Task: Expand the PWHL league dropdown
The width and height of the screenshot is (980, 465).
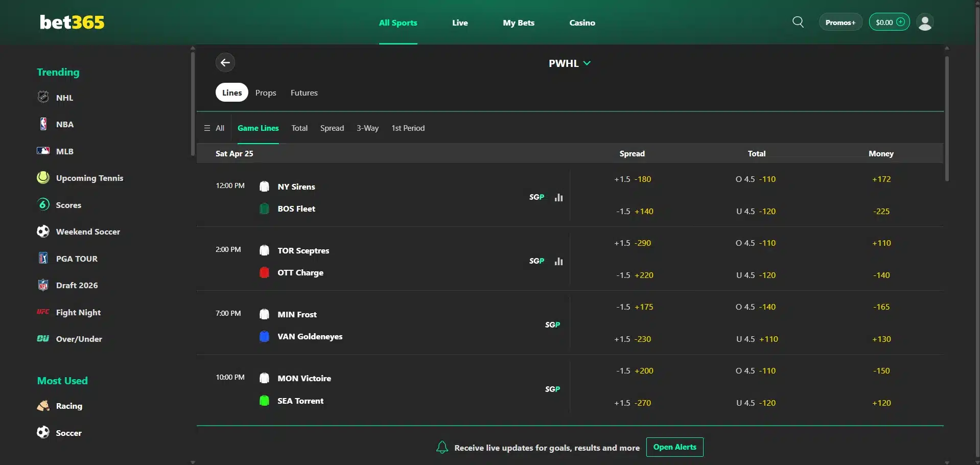Action: point(569,63)
